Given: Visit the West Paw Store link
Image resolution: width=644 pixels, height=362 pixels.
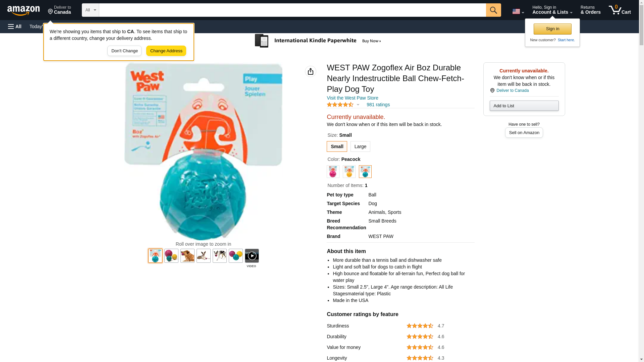Looking at the screenshot, I should coord(352,98).
